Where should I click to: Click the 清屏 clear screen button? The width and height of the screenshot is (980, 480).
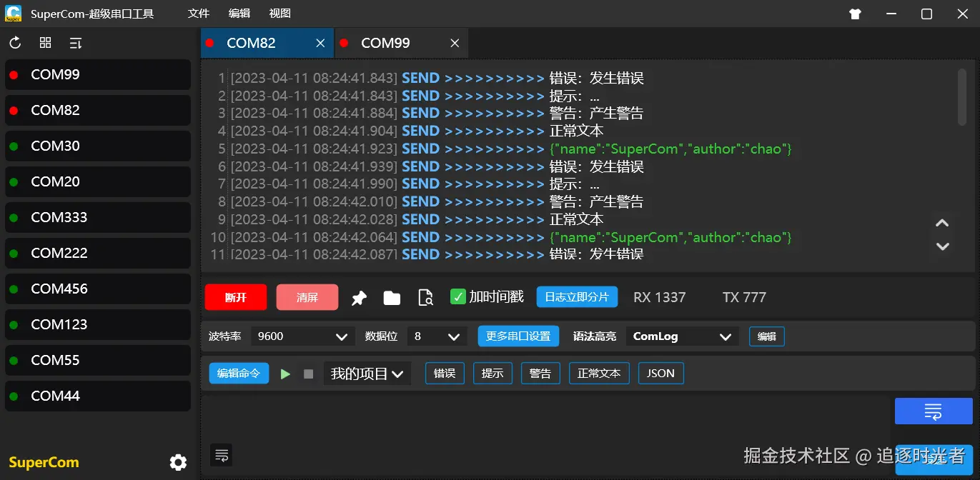tap(307, 297)
